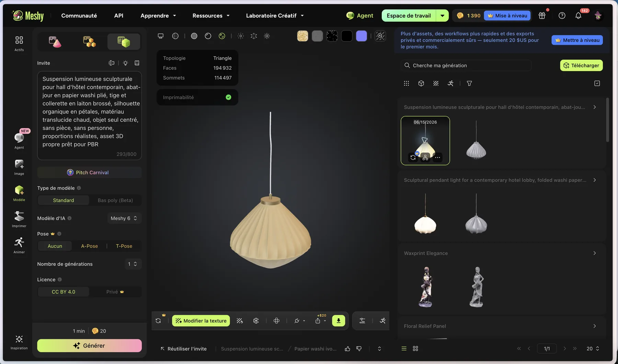Click the Générer button
Image resolution: width=618 pixels, height=364 pixels.
point(89,345)
